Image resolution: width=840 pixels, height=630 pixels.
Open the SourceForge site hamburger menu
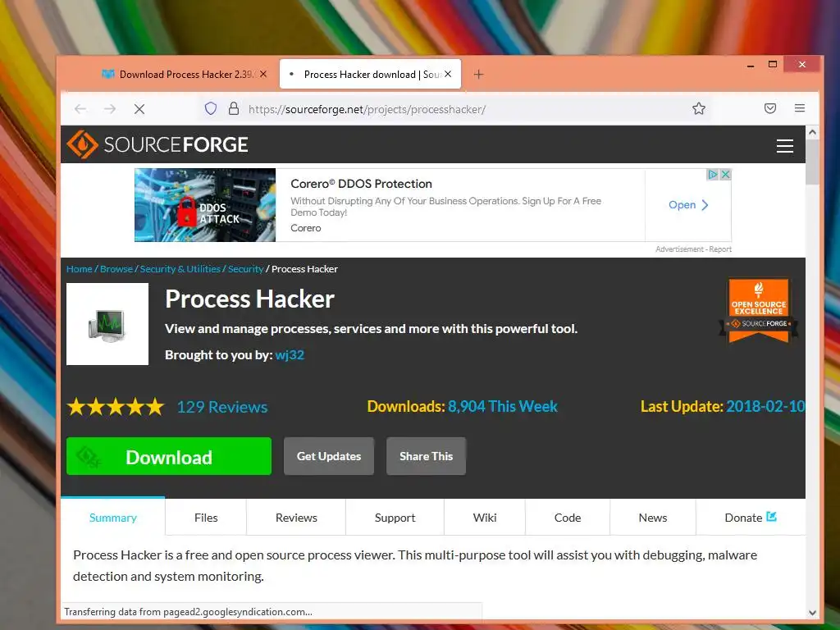point(785,146)
